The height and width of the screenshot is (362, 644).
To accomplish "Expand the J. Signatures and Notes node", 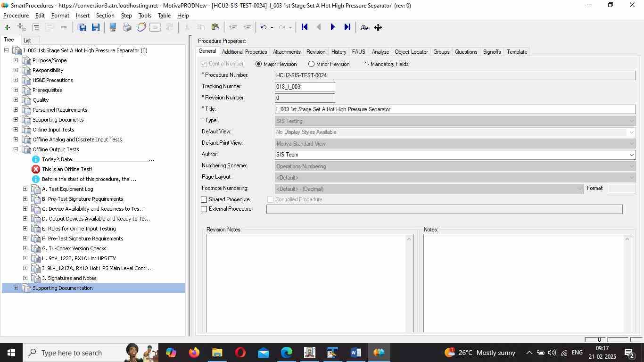I will (25, 278).
